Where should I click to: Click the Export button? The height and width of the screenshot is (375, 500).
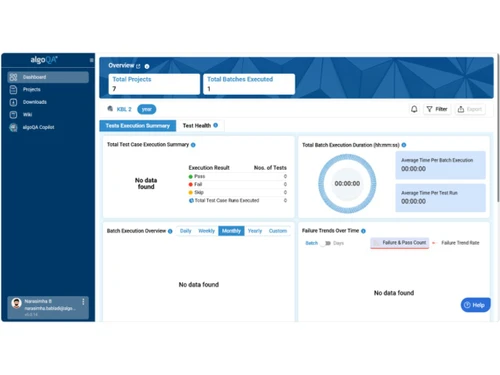tap(470, 109)
